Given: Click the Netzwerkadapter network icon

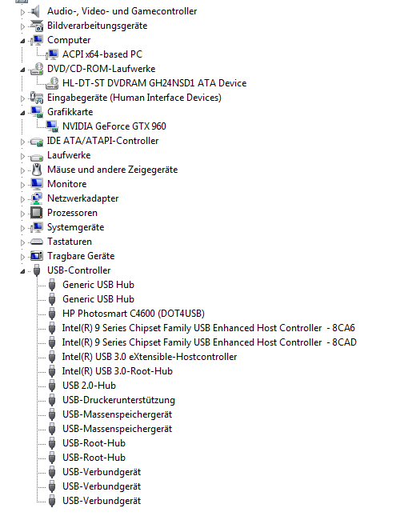Looking at the screenshot, I should pos(37,198).
